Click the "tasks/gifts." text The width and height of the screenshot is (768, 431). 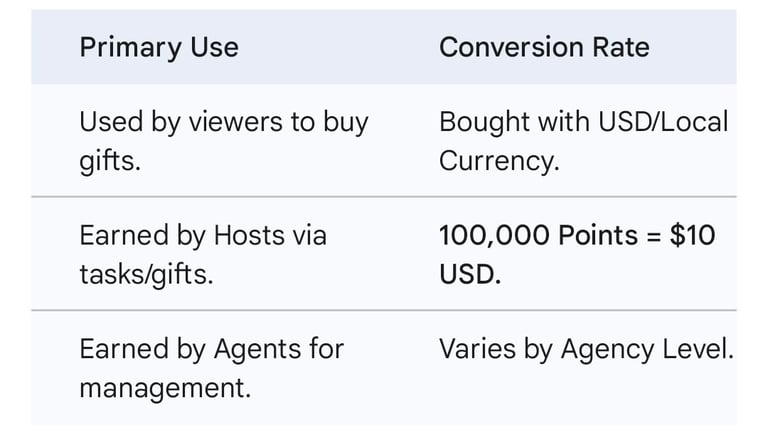coord(146,274)
